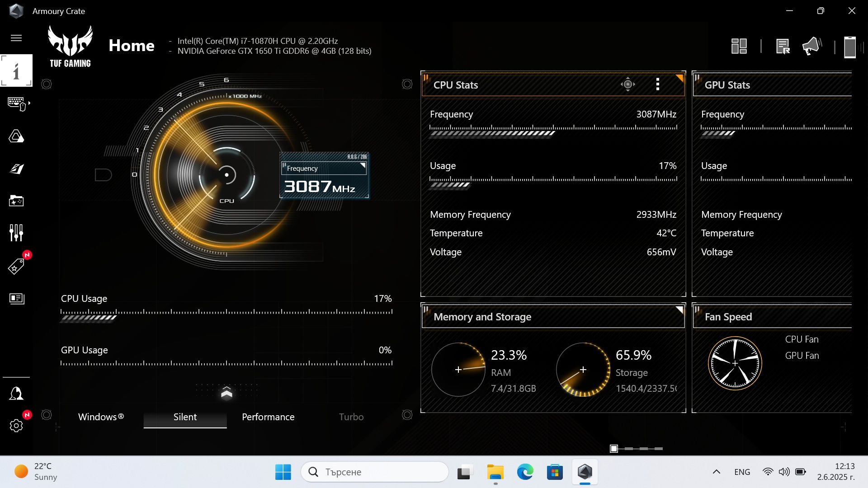The height and width of the screenshot is (488, 868).
Task: Open the volume speaker tray icon
Action: (784, 472)
